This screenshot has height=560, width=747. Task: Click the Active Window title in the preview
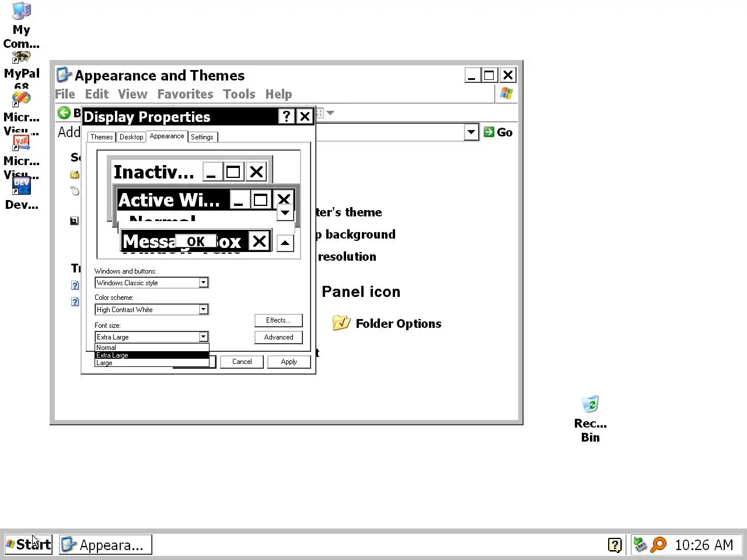[169, 200]
